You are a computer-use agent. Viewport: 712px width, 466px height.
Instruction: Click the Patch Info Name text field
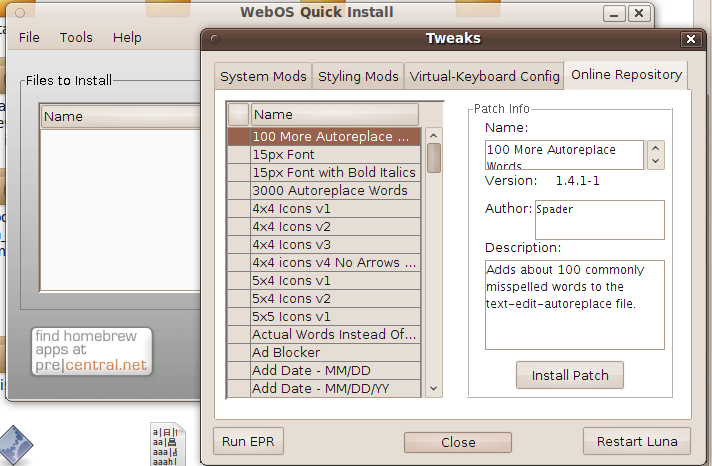(x=564, y=155)
